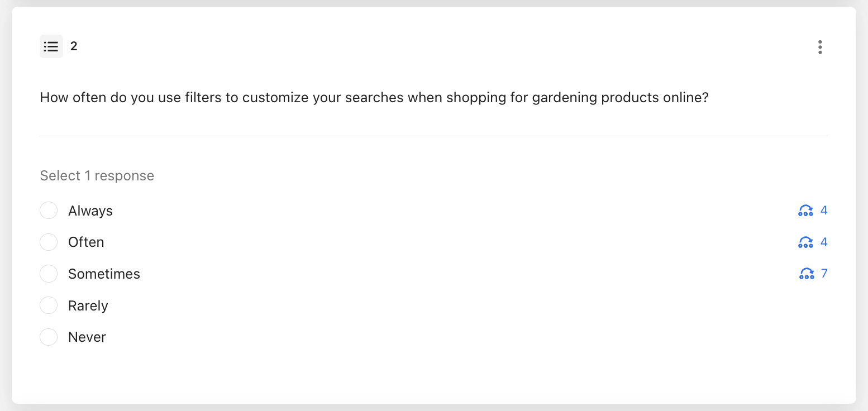Click question number 2 label

point(74,46)
